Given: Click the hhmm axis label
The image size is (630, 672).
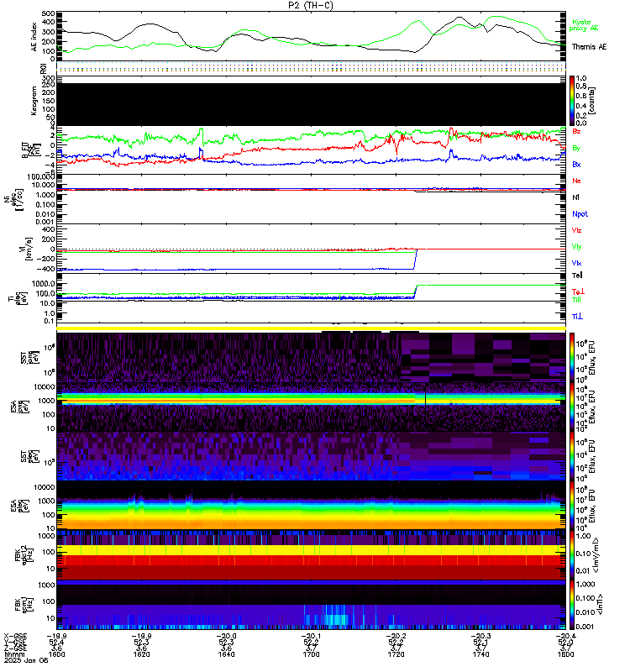Looking at the screenshot, I should point(14,654).
